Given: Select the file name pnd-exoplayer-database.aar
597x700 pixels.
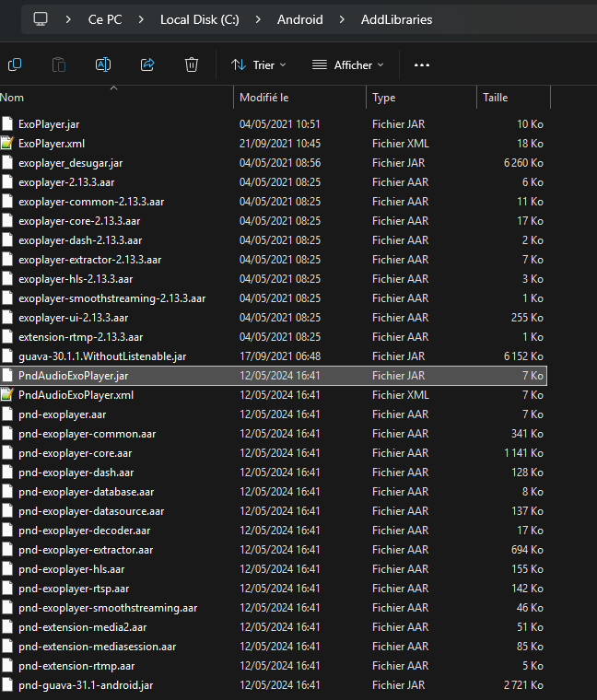Looking at the screenshot, I should (87, 492).
